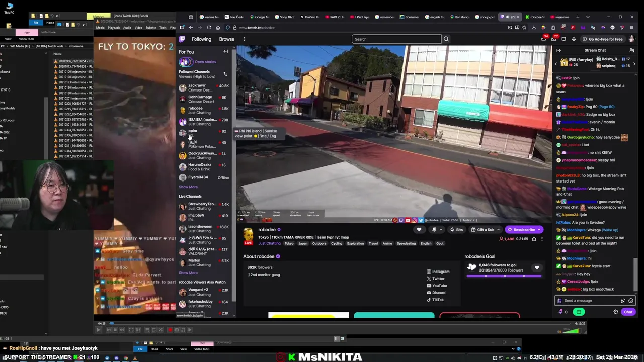Image resolution: width=644 pixels, height=362 pixels.
Task: Open the prime loot crown icon with badge 34
Action: [x=543, y=39]
